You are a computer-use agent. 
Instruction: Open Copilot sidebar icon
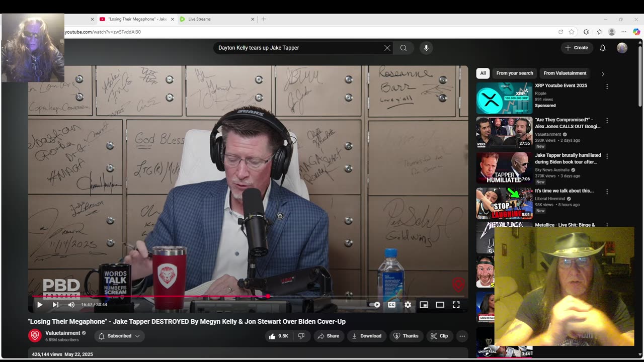(x=636, y=32)
